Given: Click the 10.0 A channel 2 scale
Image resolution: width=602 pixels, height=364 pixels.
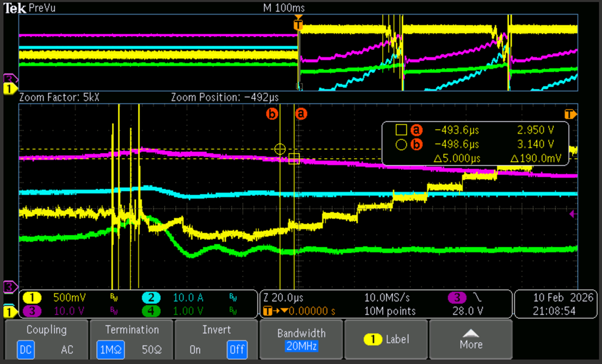Looking at the screenshot, I should [188, 298].
